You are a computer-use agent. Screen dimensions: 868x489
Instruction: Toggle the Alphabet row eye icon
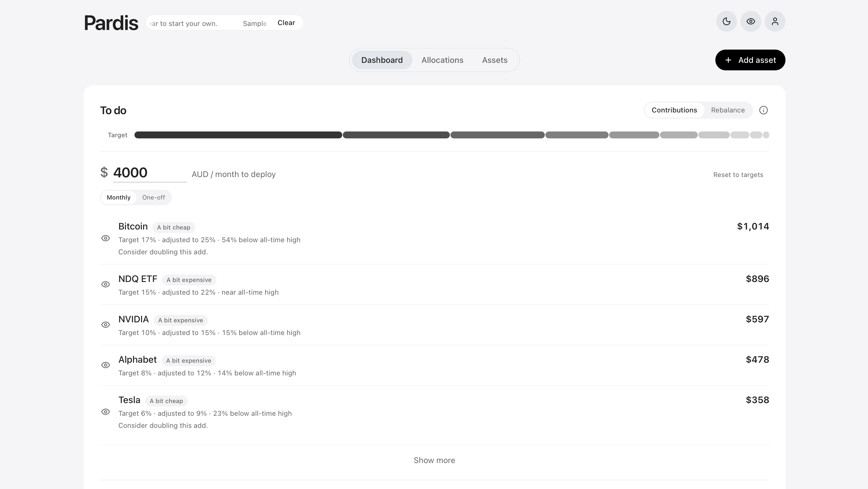point(105,365)
